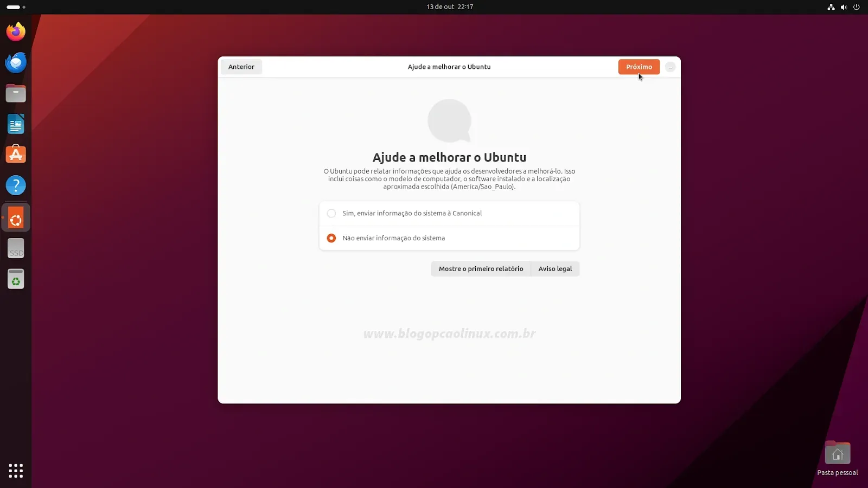Open the power menu icon

(x=857, y=7)
